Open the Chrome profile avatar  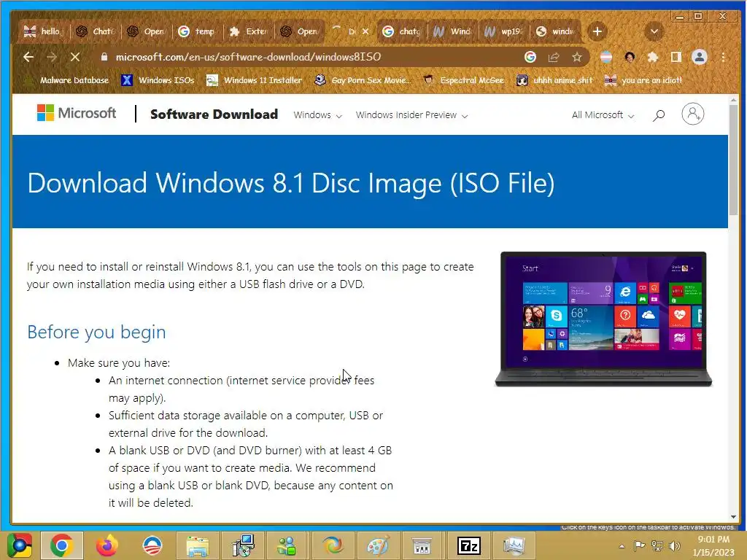(x=700, y=57)
